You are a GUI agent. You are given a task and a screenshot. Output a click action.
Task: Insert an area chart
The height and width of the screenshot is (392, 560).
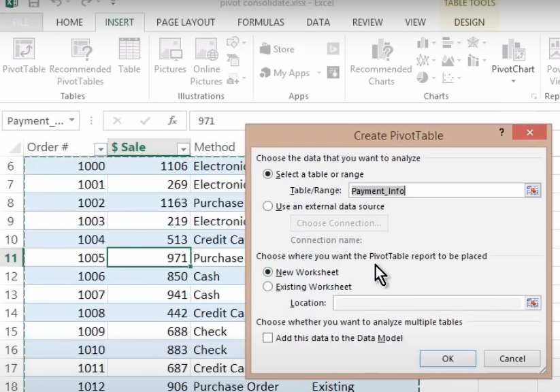tap(448, 61)
